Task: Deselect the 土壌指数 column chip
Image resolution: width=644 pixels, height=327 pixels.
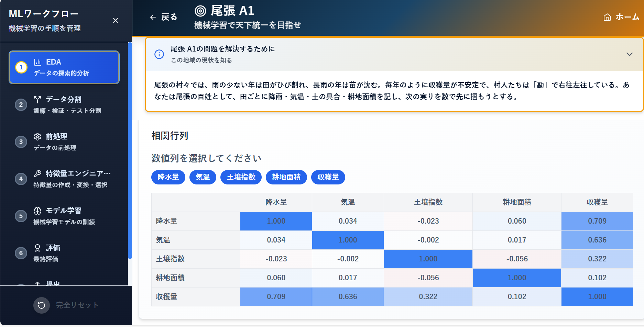Action: click(241, 177)
